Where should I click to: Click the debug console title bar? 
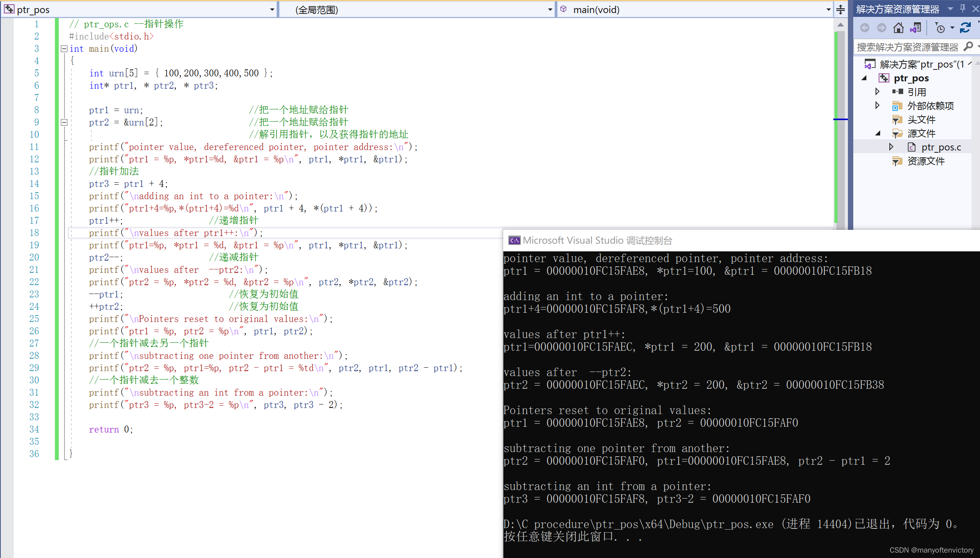[741, 240]
